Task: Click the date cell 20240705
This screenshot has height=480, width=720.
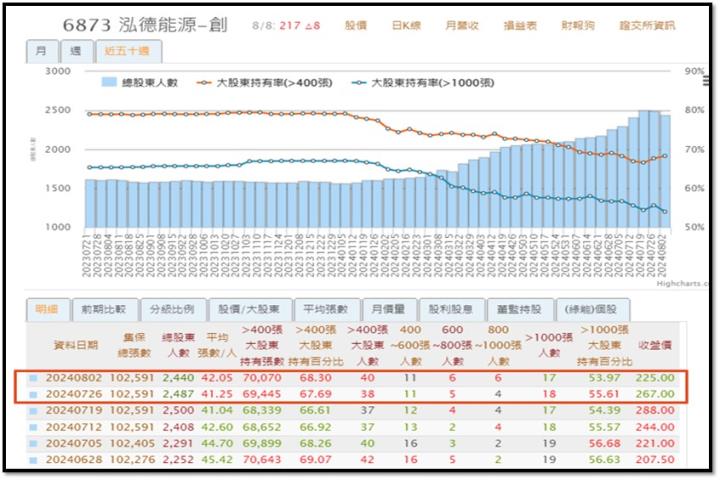Action: click(x=73, y=444)
